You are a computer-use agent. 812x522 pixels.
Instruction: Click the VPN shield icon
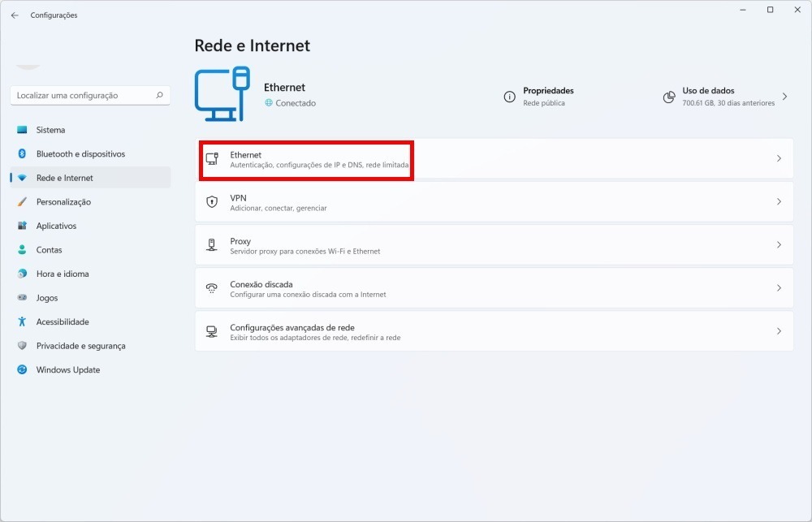point(212,202)
